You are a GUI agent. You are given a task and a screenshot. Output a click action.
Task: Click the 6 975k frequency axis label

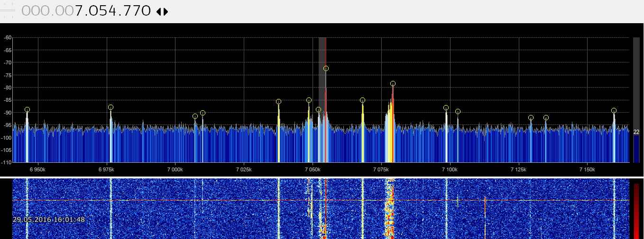(x=107, y=169)
